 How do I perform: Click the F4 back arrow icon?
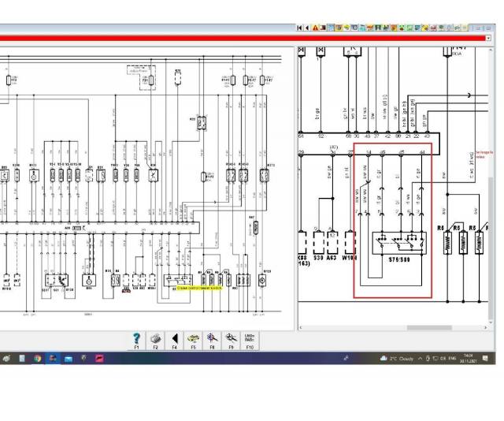pos(175,338)
